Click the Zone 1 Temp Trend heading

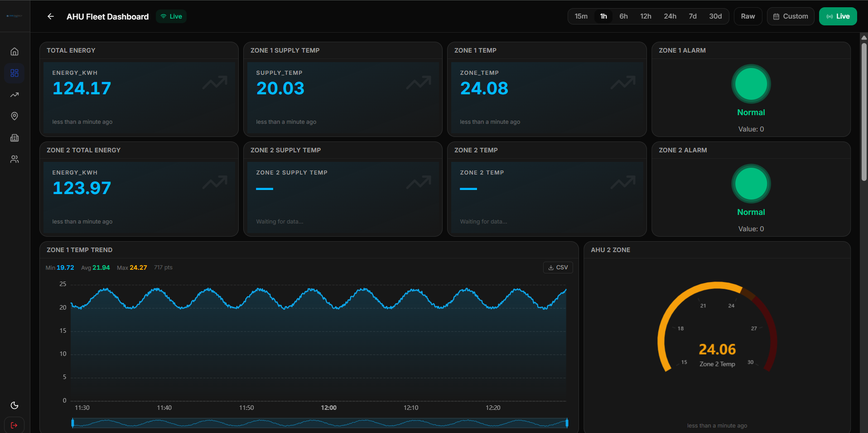click(x=79, y=250)
